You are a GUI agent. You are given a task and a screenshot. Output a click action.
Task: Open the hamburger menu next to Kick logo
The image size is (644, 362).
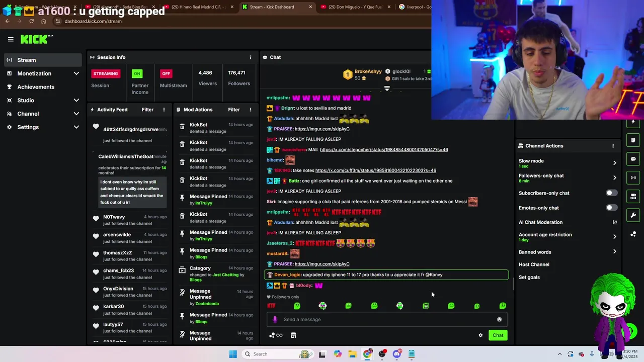pos(11,39)
